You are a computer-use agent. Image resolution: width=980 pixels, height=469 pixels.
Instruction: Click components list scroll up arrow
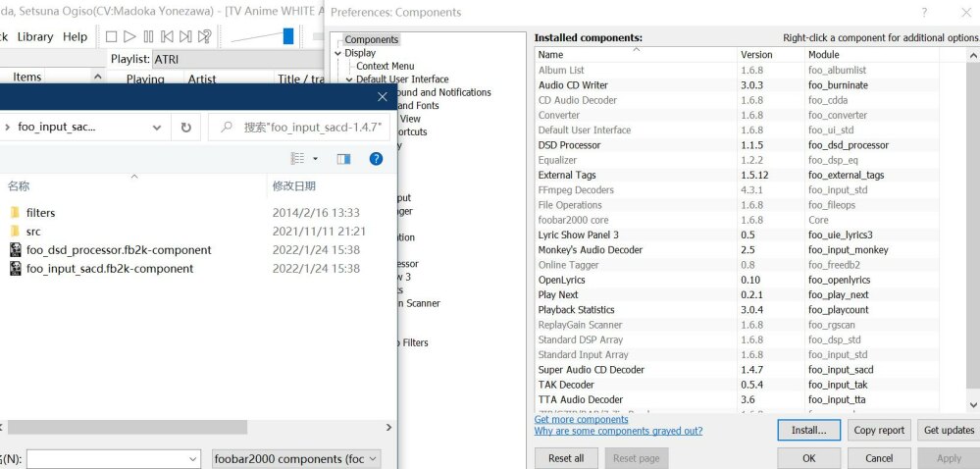pyautogui.click(x=973, y=55)
